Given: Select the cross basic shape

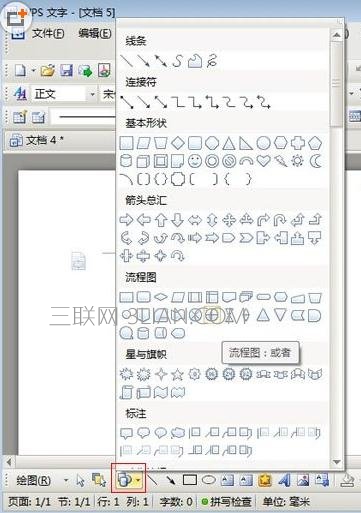Looking at the screenshot, I should [298, 143].
